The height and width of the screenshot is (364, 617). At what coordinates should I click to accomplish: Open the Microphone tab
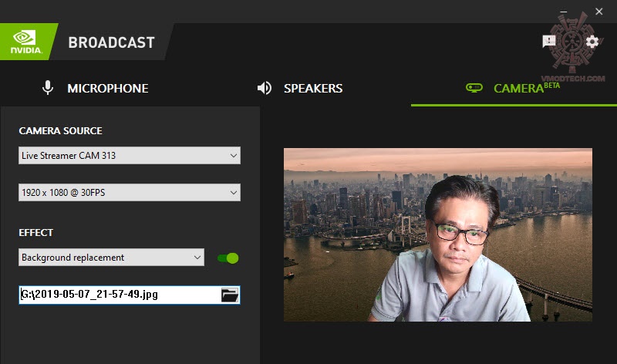[95, 88]
